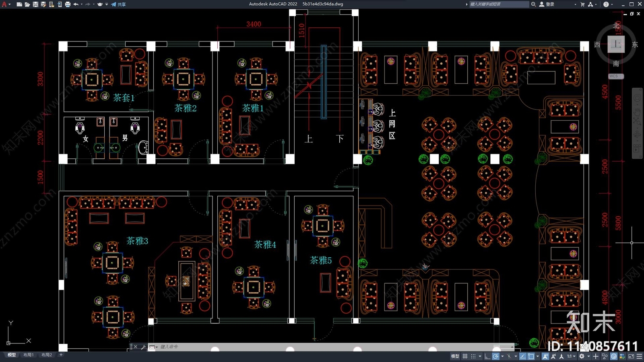This screenshot has height=362, width=644.
Task: Create a new drawing file
Action: [19, 4]
